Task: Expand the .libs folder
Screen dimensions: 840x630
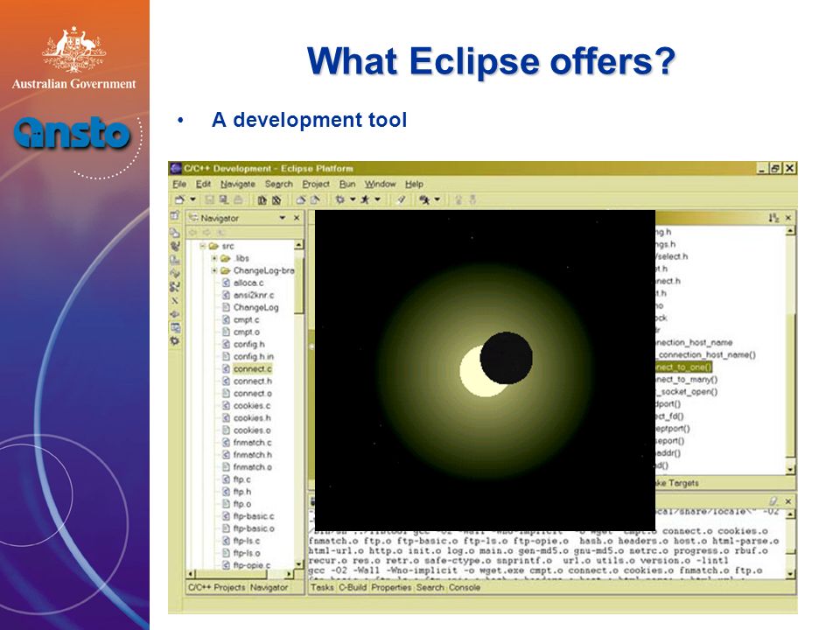Action: [x=214, y=258]
